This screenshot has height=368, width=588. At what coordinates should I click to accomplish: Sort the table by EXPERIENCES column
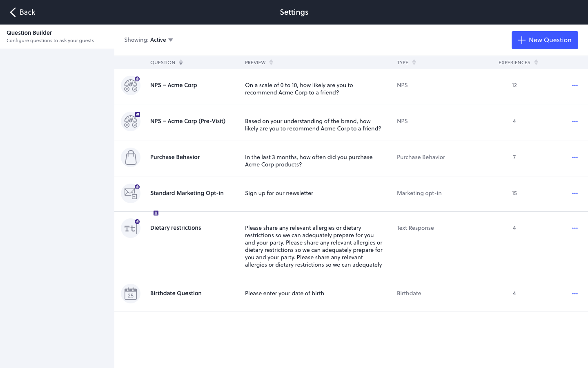click(536, 62)
